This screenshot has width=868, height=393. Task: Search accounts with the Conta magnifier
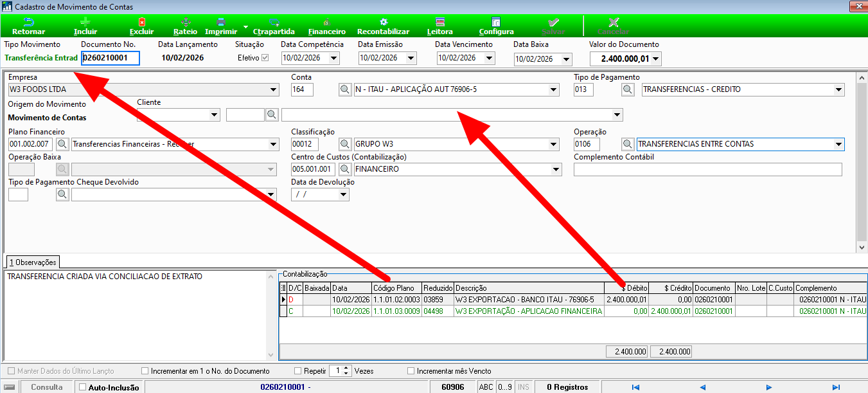(x=345, y=90)
